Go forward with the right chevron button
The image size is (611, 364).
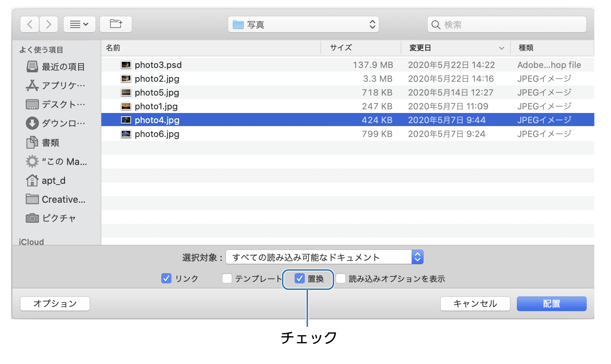point(49,24)
